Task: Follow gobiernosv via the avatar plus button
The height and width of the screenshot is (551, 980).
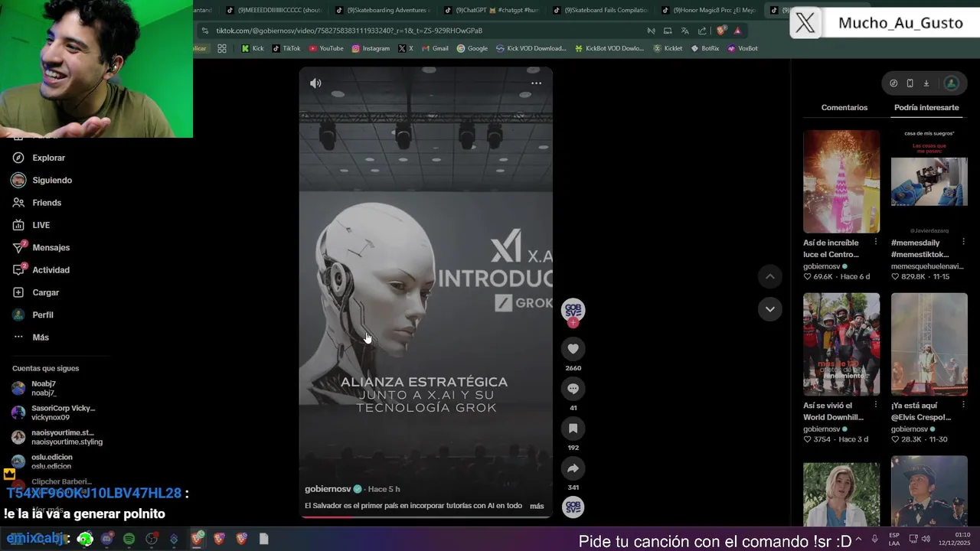Action: (x=573, y=323)
